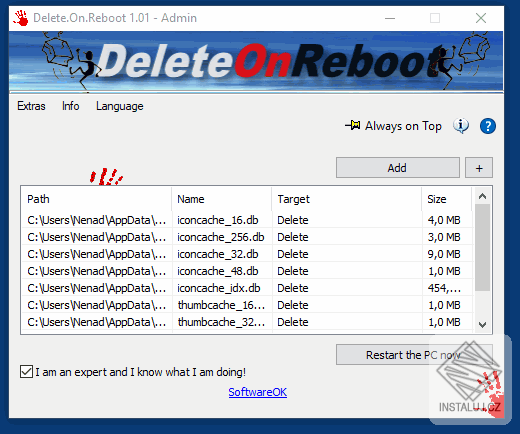Image resolution: width=520 pixels, height=434 pixels.
Task: Click the Always on Top label
Action: 403,126
